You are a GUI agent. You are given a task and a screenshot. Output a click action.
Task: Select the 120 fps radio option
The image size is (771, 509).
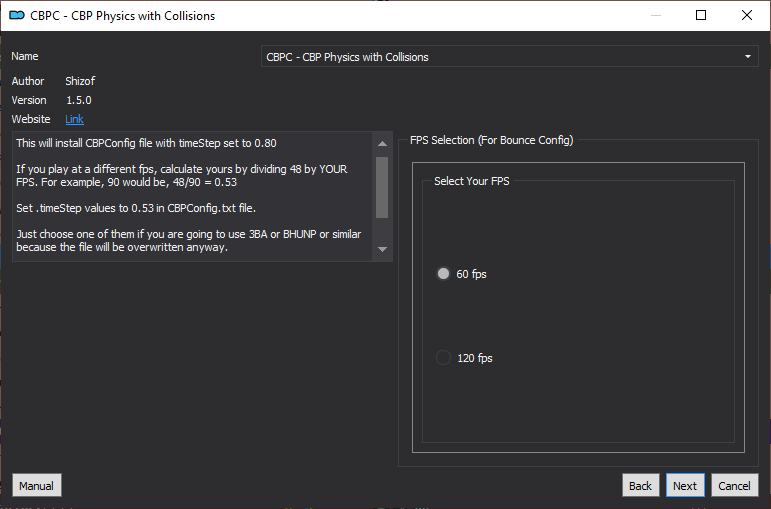coord(443,358)
